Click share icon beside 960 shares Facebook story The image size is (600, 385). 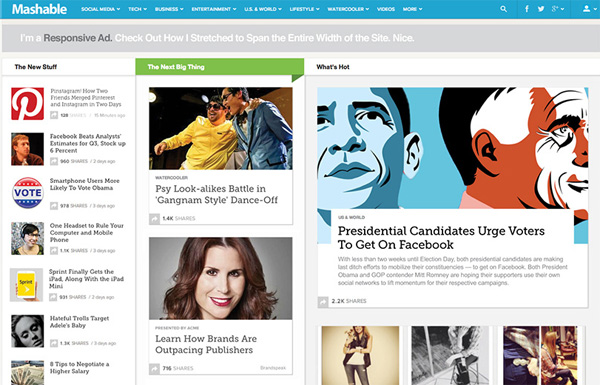point(54,161)
